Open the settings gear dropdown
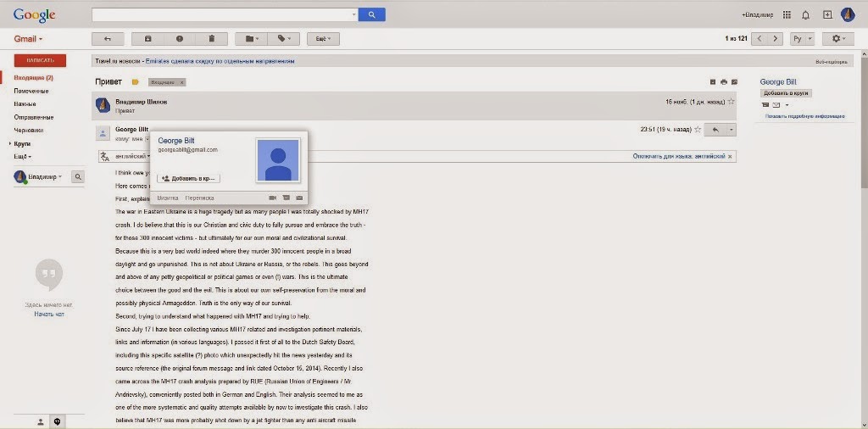The width and height of the screenshot is (868, 429). [x=838, y=39]
